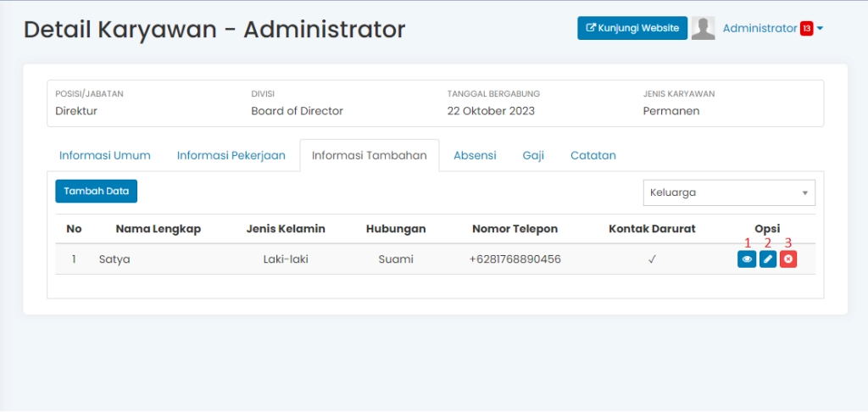Click the Detail Karyawan - Administrator heading
Image resolution: width=868 pixels, height=412 pixels.
214,30
